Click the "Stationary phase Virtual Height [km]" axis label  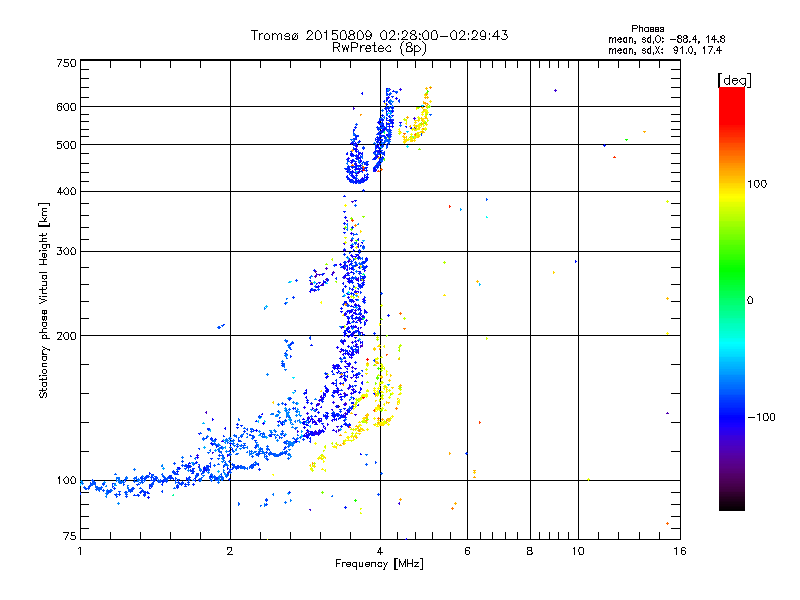tap(44, 301)
